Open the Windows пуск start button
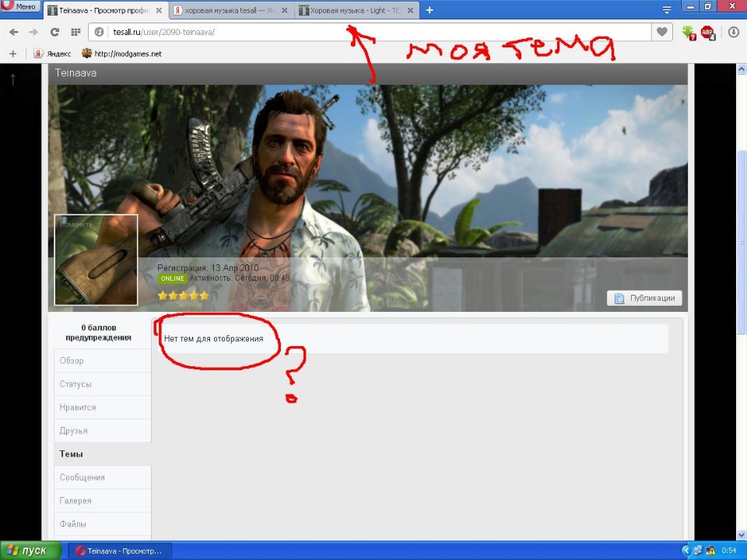The height and width of the screenshot is (560, 747). click(x=30, y=551)
